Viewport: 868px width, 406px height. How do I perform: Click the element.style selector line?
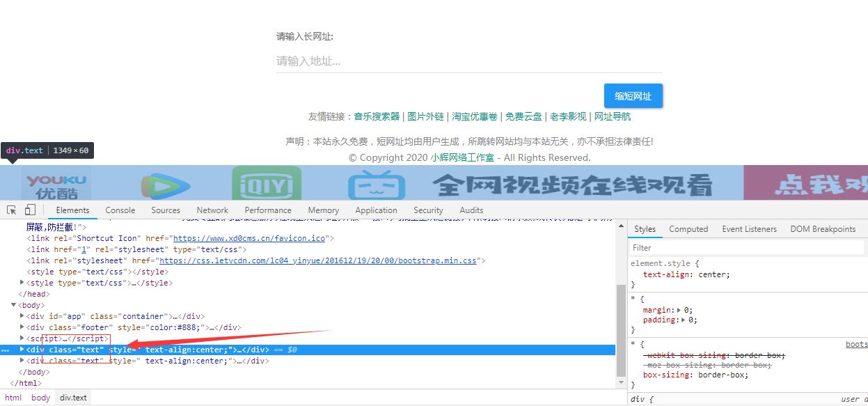pos(665,264)
